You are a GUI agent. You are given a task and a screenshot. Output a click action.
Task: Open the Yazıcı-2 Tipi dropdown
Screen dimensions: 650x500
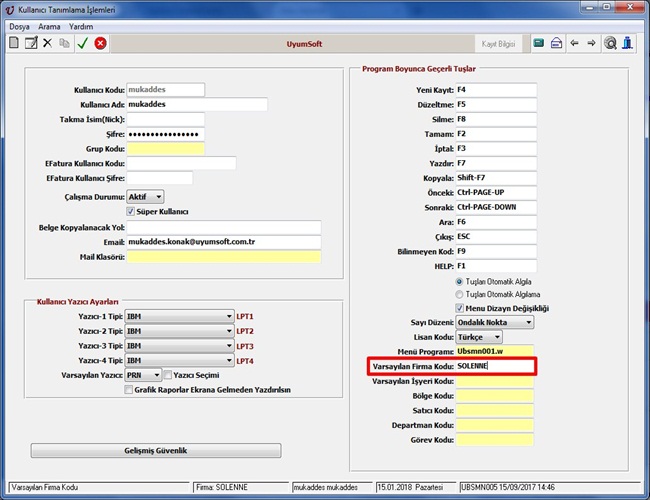(179, 331)
